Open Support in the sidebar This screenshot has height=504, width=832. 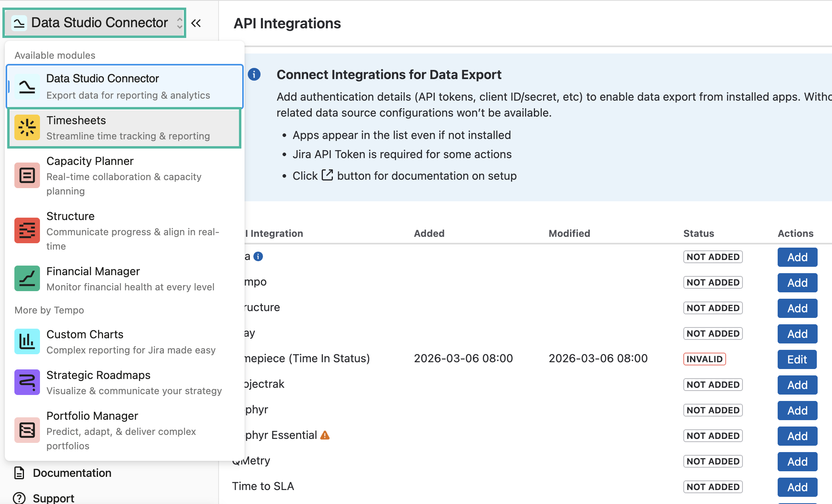pyautogui.click(x=54, y=498)
